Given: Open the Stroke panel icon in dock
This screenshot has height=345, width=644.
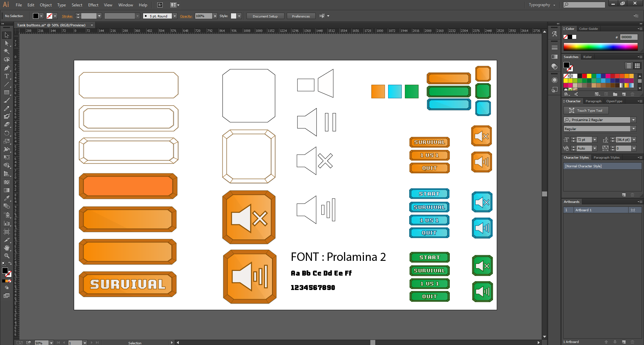Looking at the screenshot, I should coord(554,47).
